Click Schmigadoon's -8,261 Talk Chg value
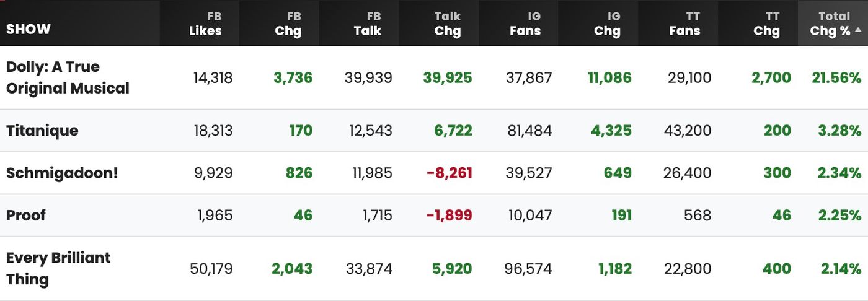Image resolution: width=868 pixels, height=301 pixels. 449,173
